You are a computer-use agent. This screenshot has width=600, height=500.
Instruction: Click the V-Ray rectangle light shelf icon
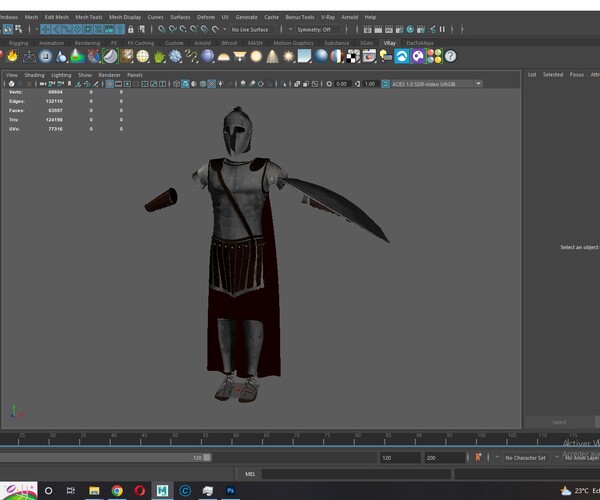pyautogui.click(x=240, y=56)
